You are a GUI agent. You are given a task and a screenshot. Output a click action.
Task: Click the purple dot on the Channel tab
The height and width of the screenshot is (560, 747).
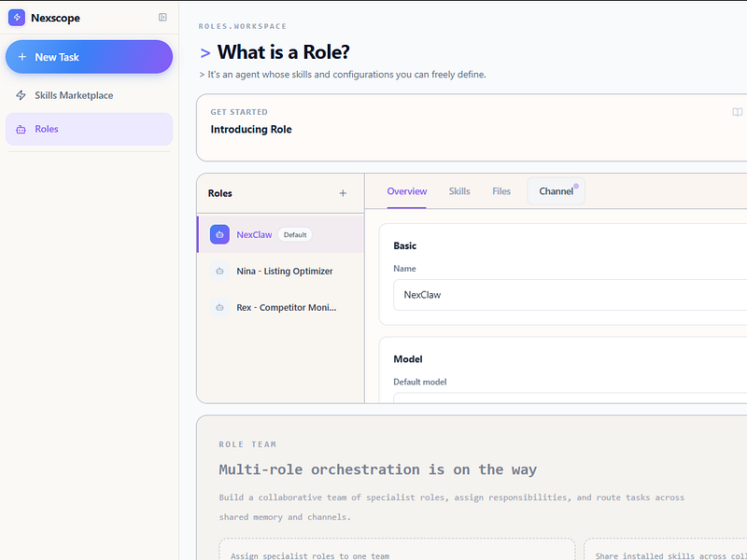(x=576, y=186)
